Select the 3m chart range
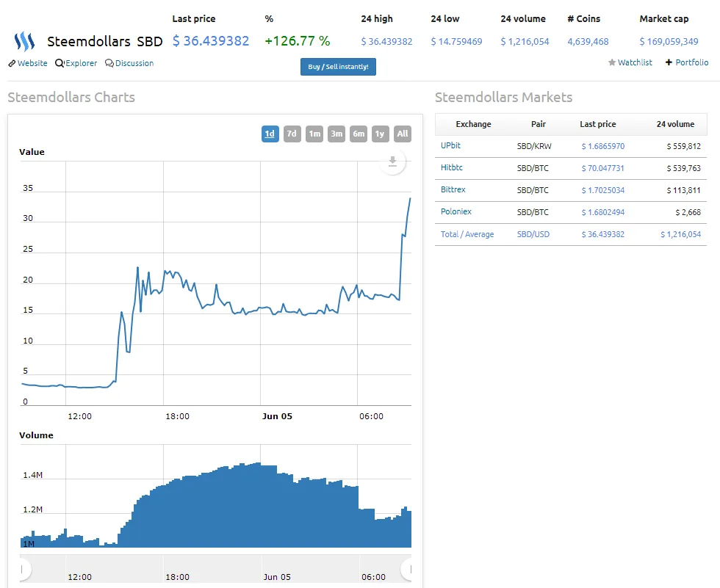 tap(336, 134)
